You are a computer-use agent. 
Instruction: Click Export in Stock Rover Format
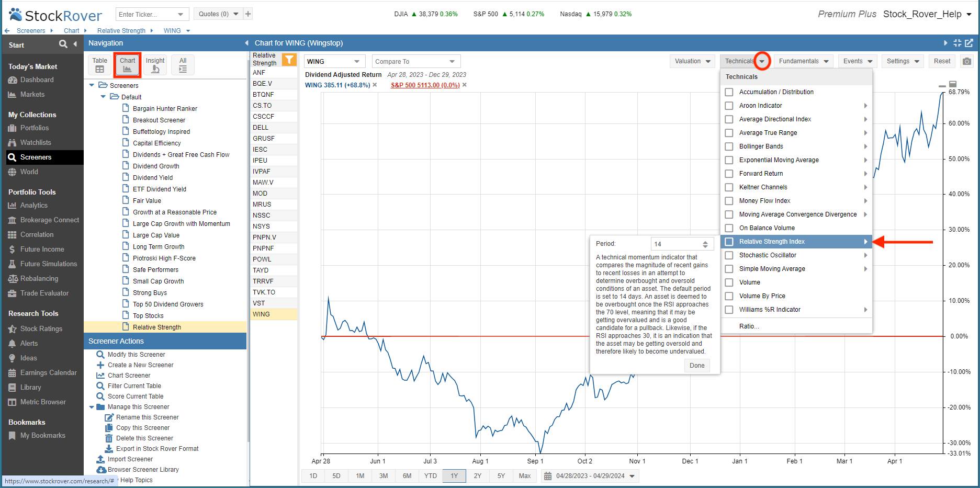coord(157,449)
